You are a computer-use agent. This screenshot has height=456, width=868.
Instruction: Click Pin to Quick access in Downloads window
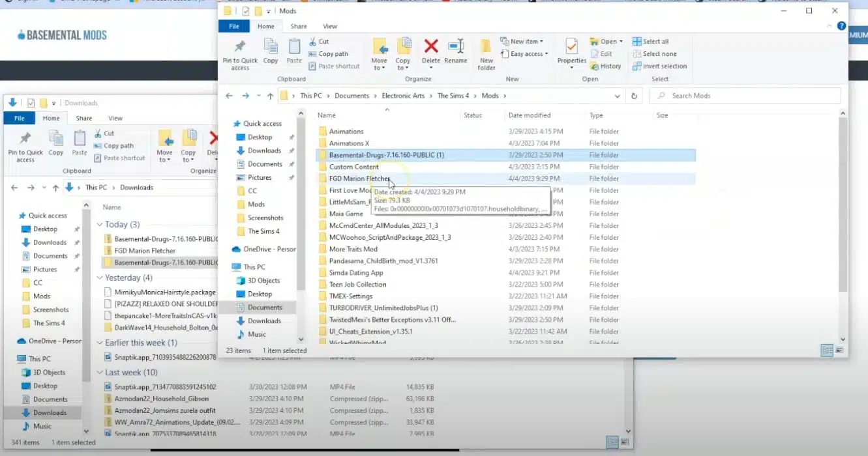click(25, 146)
